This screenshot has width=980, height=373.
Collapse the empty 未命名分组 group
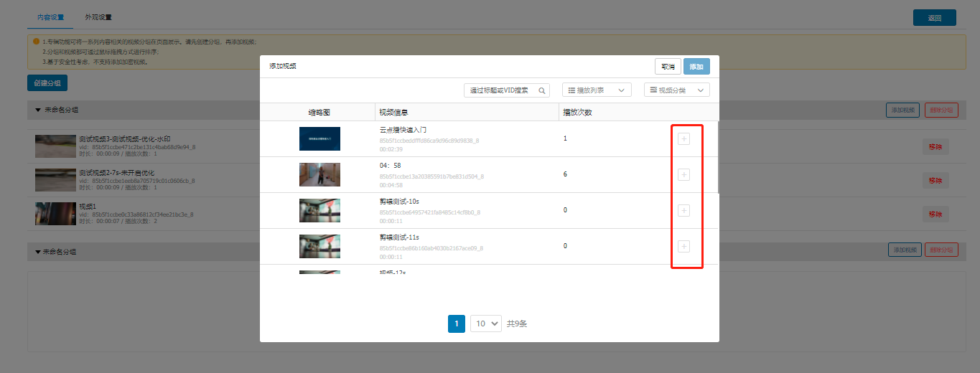pos(38,252)
